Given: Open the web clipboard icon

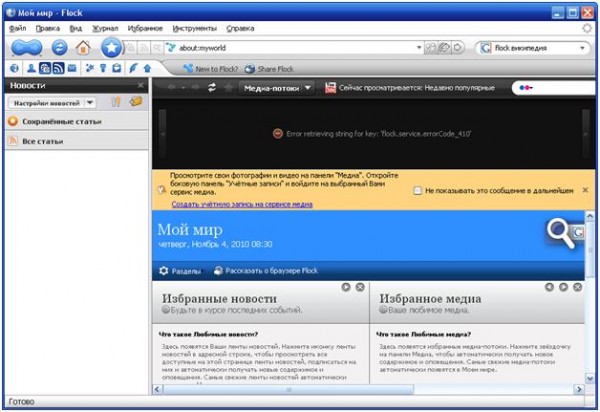Looking at the screenshot, I should [x=117, y=68].
